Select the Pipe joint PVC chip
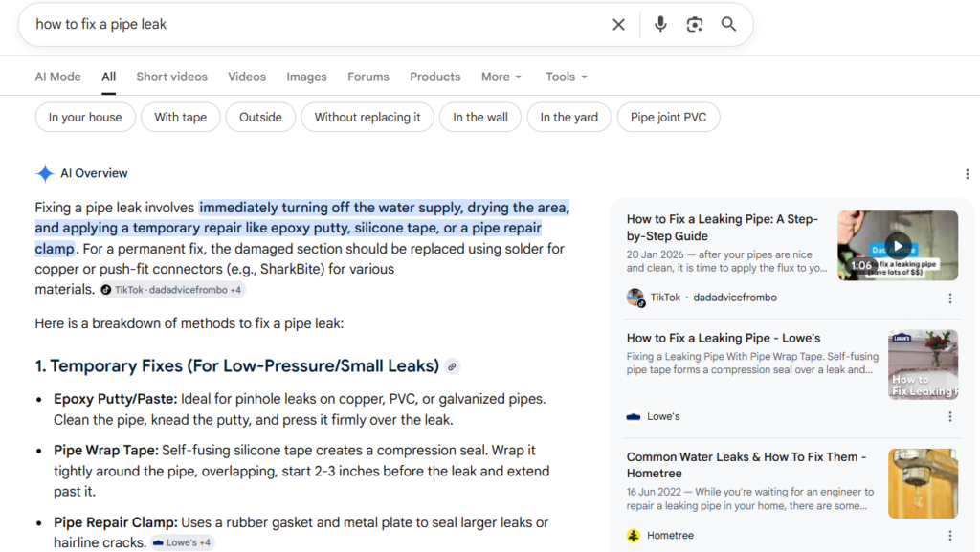 (x=668, y=118)
